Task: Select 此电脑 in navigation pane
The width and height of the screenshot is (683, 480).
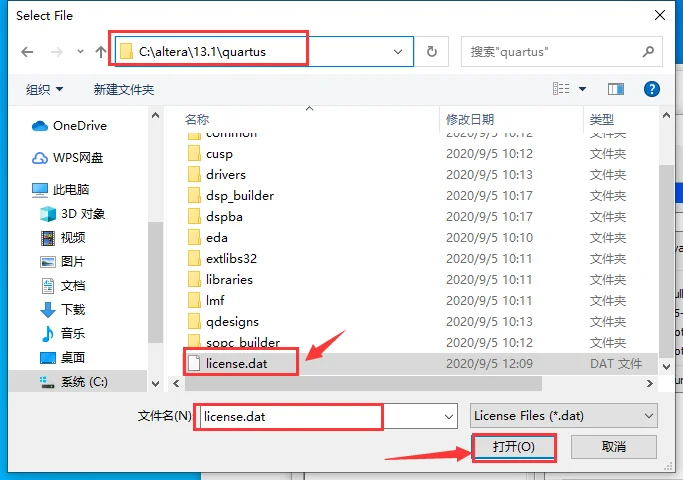Action: point(61,189)
